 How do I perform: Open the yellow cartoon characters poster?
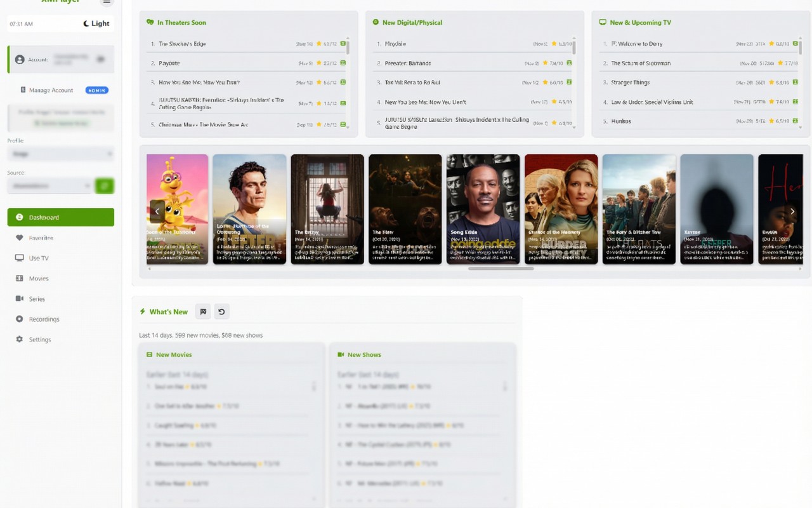tap(177, 209)
